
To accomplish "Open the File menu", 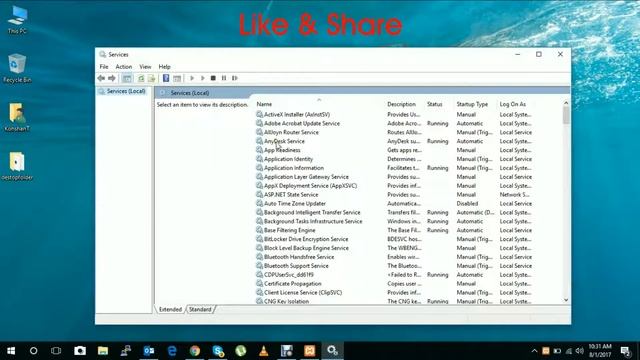I will click(104, 67).
